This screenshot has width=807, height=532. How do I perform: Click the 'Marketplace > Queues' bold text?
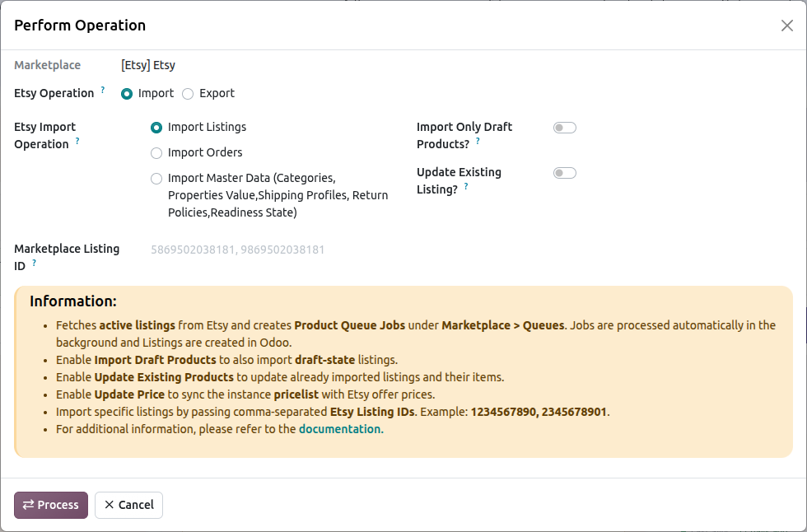tap(503, 325)
